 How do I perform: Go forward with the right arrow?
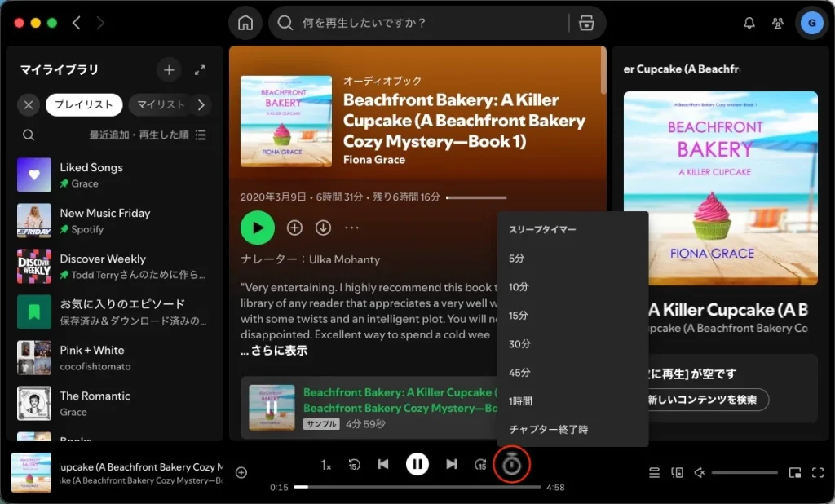100,23
